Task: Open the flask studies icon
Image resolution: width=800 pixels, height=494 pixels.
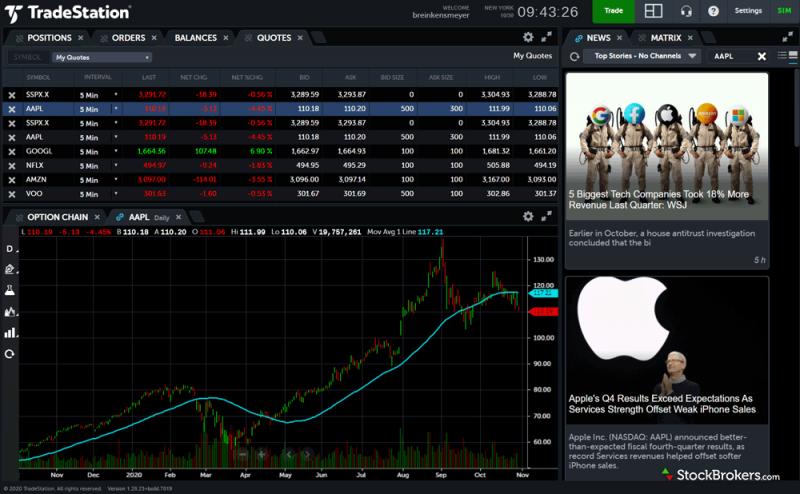Action: 10,290
